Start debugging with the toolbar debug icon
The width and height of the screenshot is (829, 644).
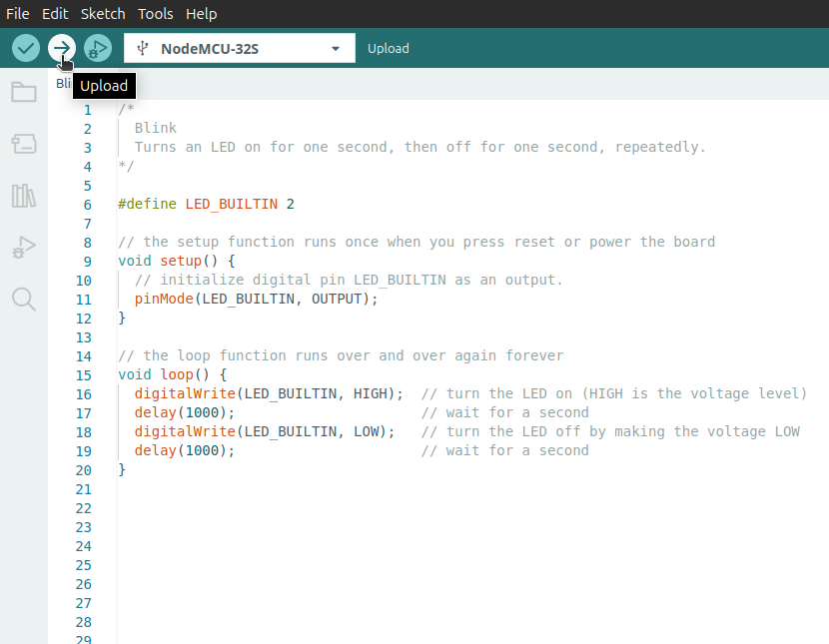click(98, 48)
